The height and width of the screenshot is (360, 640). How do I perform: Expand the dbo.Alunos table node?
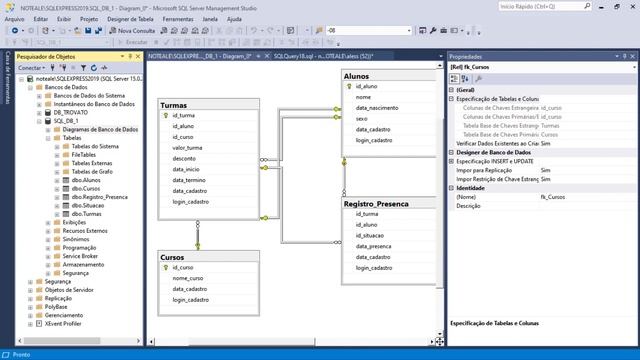(57, 180)
